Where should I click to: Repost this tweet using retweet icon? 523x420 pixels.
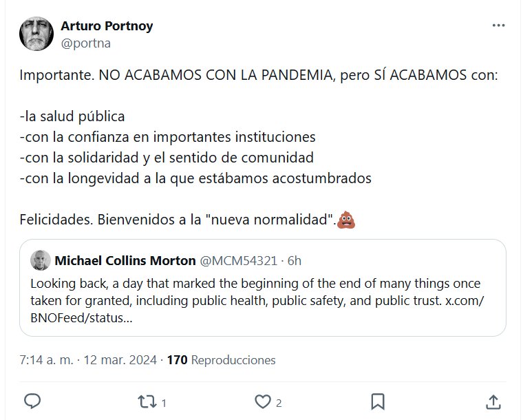pyautogui.click(x=146, y=401)
